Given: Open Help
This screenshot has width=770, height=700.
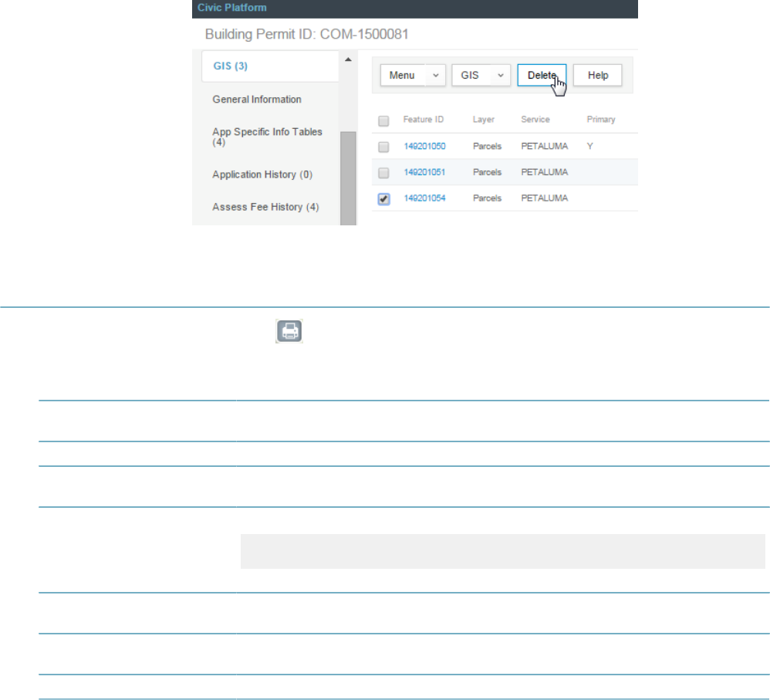Looking at the screenshot, I should click(x=598, y=75).
